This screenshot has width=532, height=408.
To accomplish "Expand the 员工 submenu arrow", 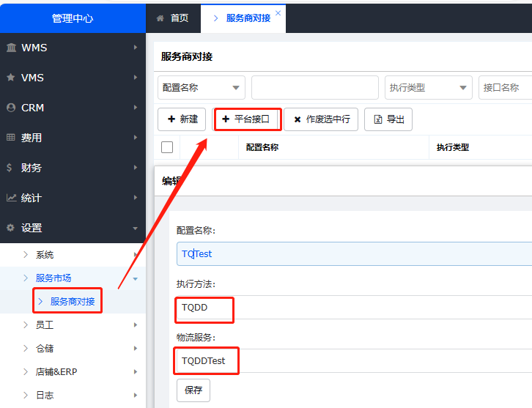I will coord(136,325).
